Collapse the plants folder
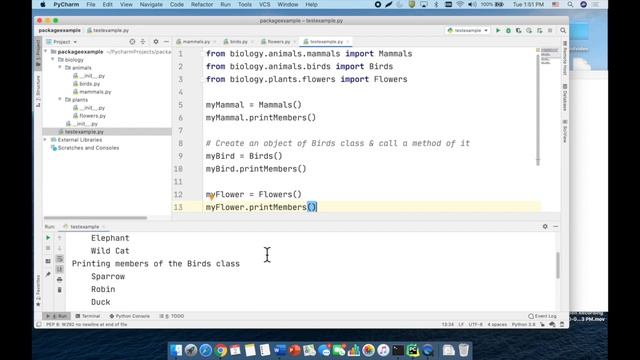This screenshot has width=640, height=360. point(60,100)
